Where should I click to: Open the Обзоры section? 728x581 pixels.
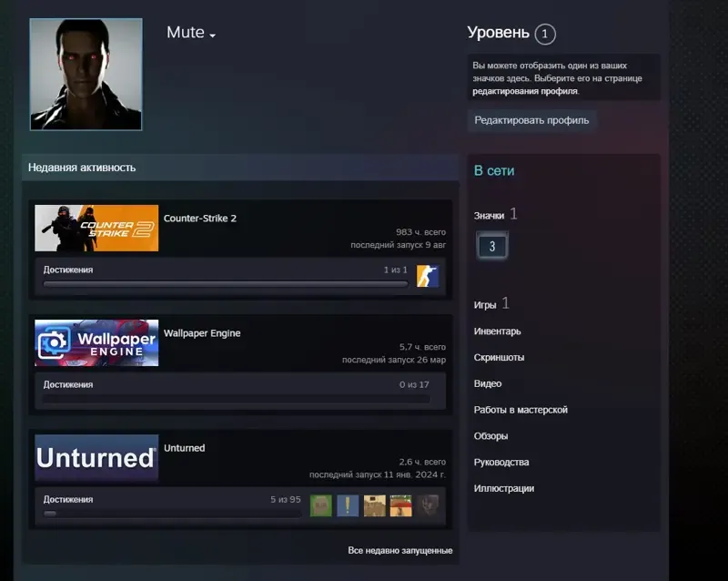click(x=490, y=436)
